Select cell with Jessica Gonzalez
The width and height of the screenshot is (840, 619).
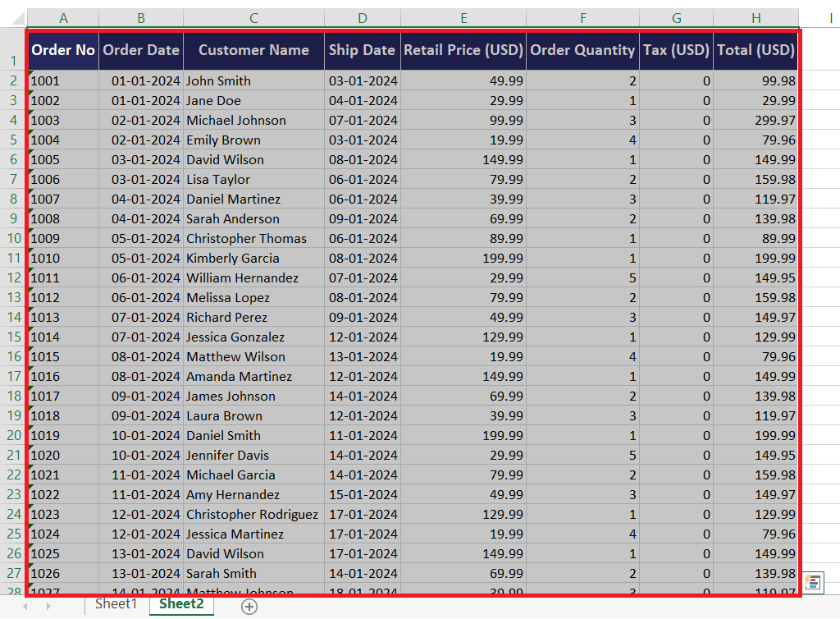(x=254, y=337)
